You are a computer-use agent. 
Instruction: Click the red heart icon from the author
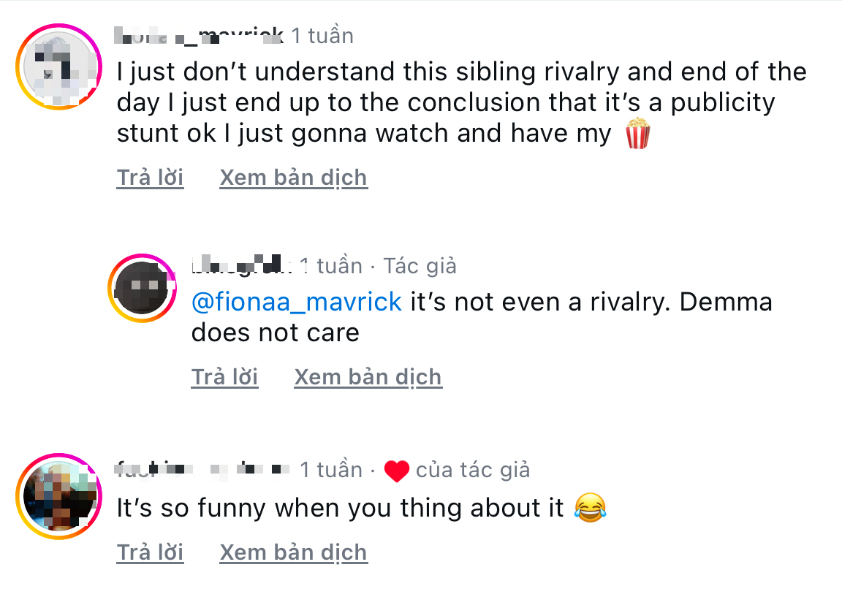[x=397, y=471]
